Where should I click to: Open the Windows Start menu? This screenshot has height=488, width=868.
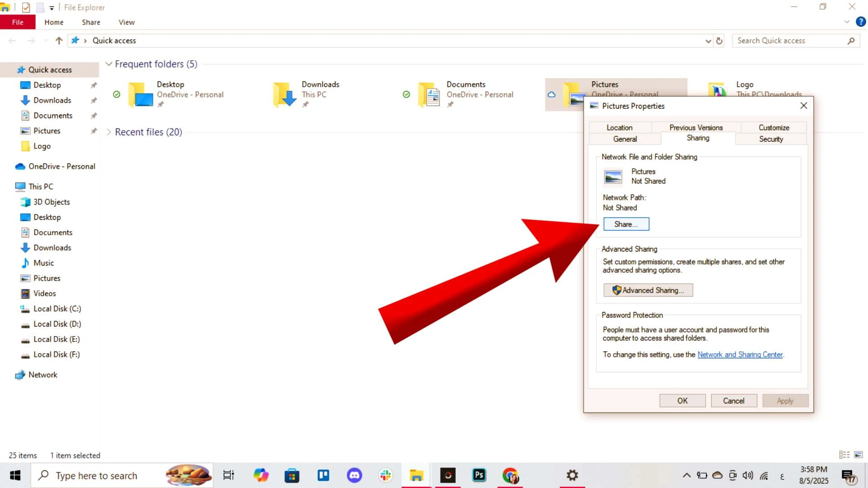(15, 475)
